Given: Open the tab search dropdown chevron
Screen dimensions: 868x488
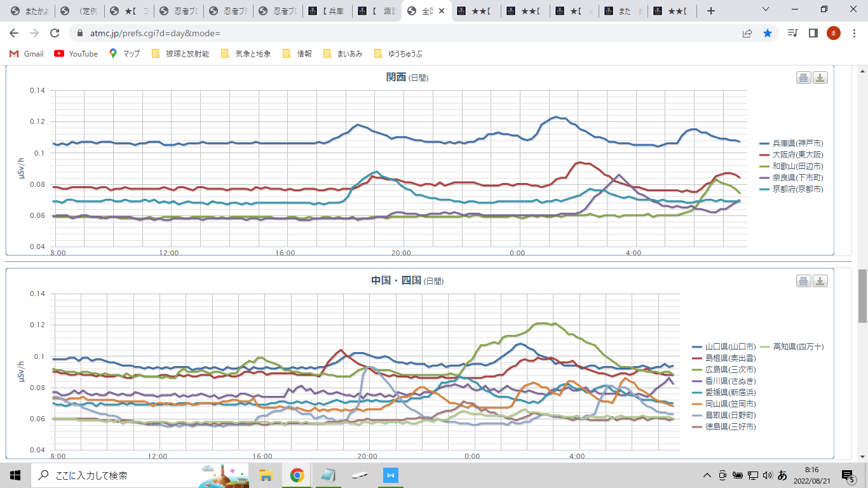Looking at the screenshot, I should [766, 10].
